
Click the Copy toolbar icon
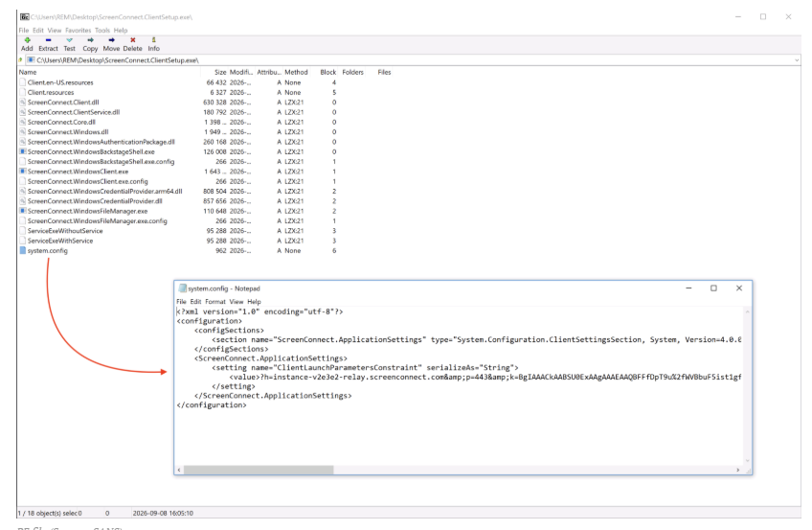point(90,40)
